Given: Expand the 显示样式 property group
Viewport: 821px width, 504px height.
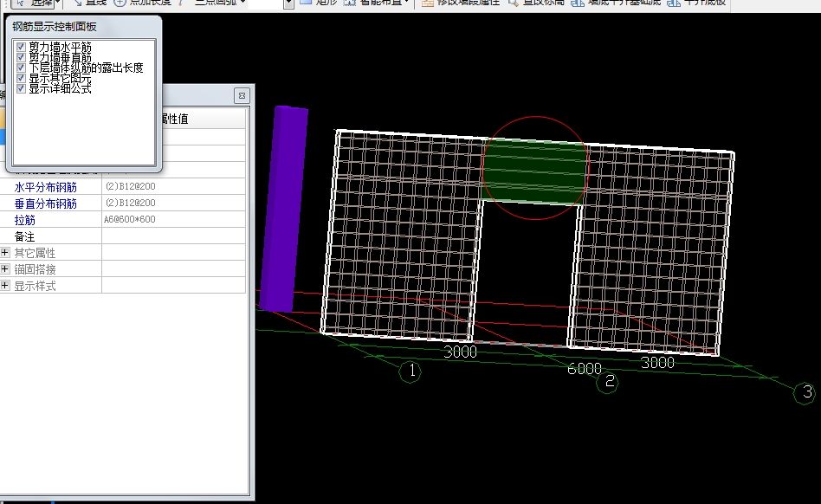Looking at the screenshot, I should pos(5,286).
